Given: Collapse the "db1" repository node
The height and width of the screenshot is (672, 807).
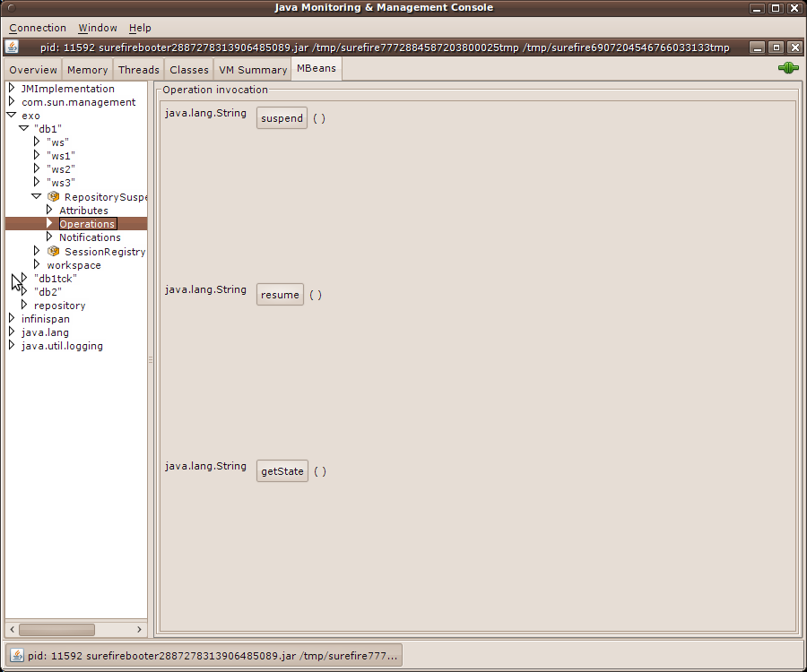Looking at the screenshot, I should pyautogui.click(x=24, y=129).
